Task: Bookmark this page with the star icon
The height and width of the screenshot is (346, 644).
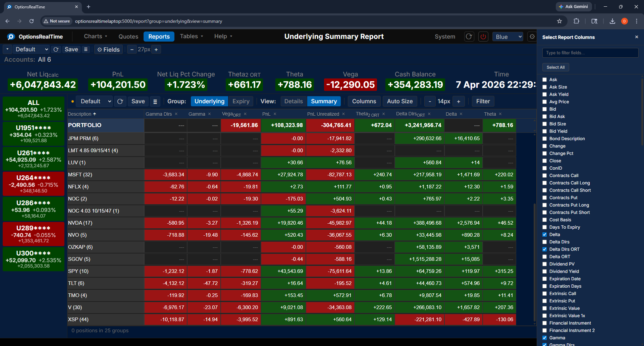Action: point(559,21)
